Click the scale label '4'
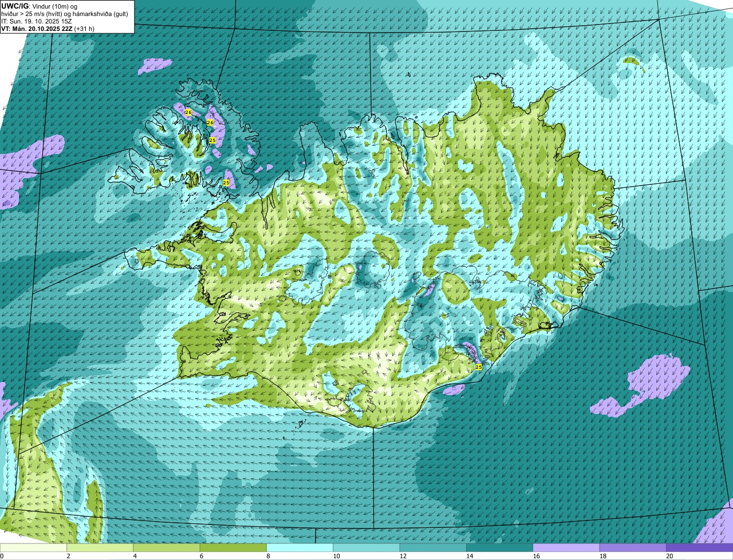This screenshot has width=733, height=560. [x=135, y=556]
